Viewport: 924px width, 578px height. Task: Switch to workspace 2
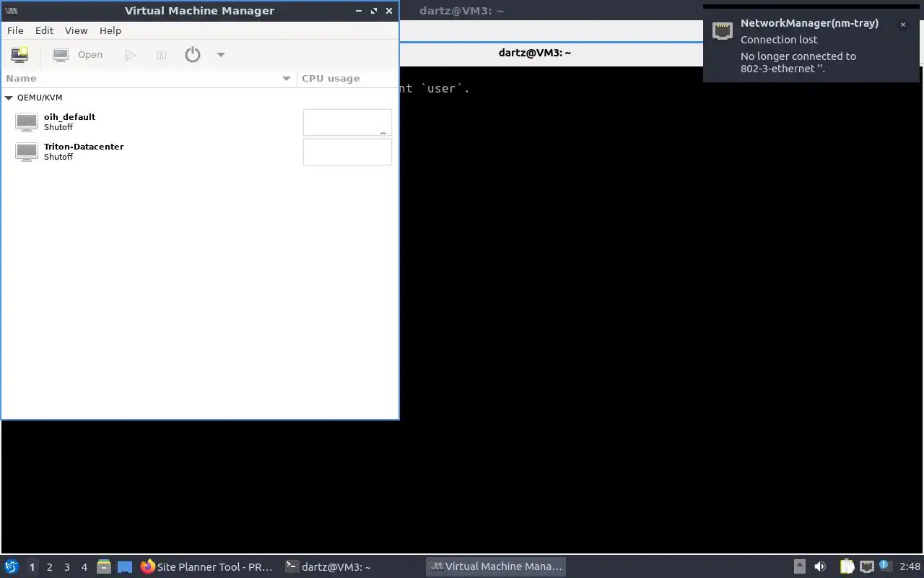click(49, 567)
